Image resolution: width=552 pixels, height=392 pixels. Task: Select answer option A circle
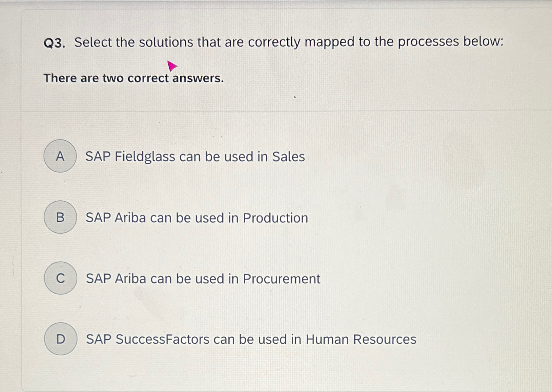(x=60, y=156)
